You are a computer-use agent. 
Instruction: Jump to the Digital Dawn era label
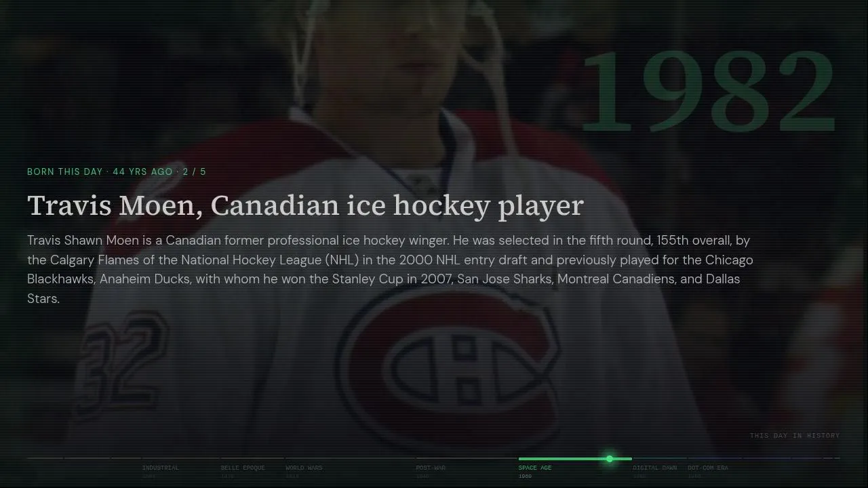(x=655, y=468)
